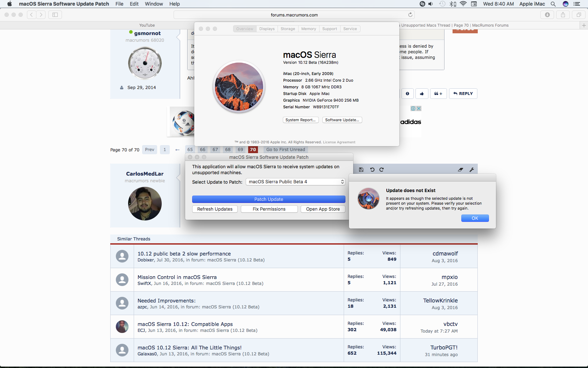Viewport: 588px width, 368px height.
Task: Click the CarlosMedLar avatar photo
Action: click(145, 204)
